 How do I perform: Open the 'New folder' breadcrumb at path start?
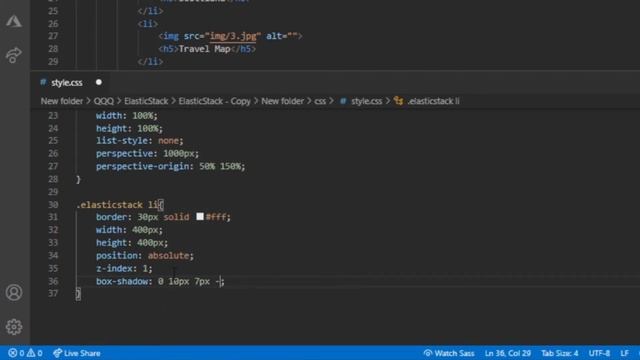click(62, 101)
